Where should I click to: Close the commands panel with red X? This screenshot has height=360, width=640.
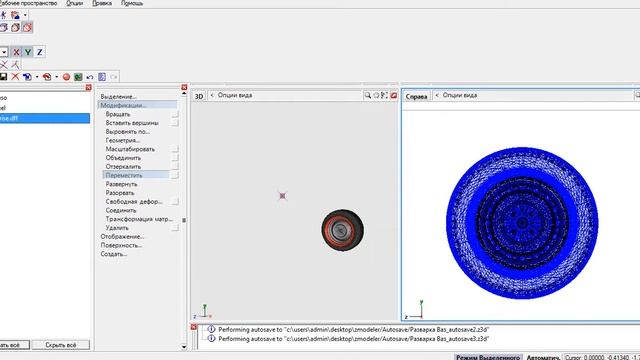click(184, 87)
